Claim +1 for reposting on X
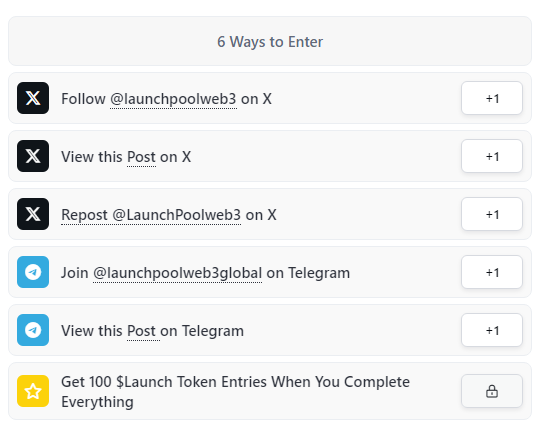Image resolution: width=540 pixels, height=426 pixels. point(492,214)
